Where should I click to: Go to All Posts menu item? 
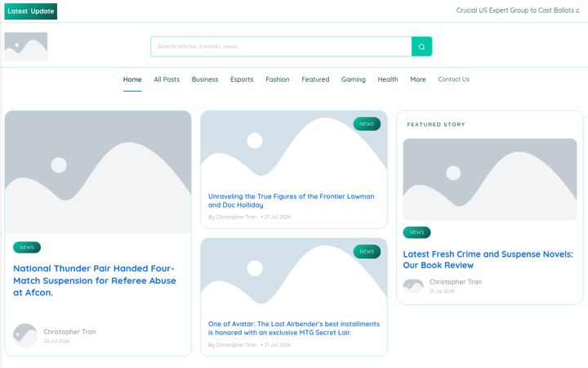[167, 79]
